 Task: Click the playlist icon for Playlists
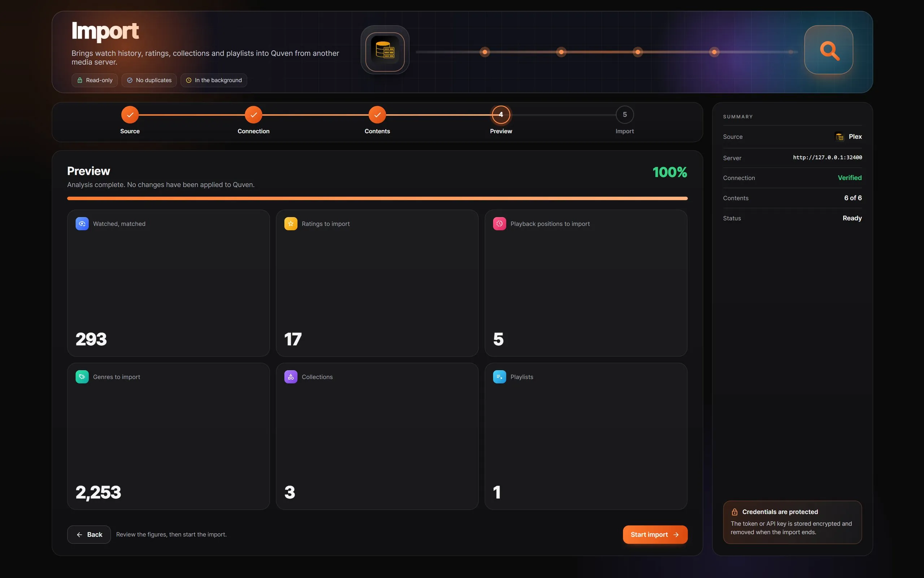(x=500, y=376)
